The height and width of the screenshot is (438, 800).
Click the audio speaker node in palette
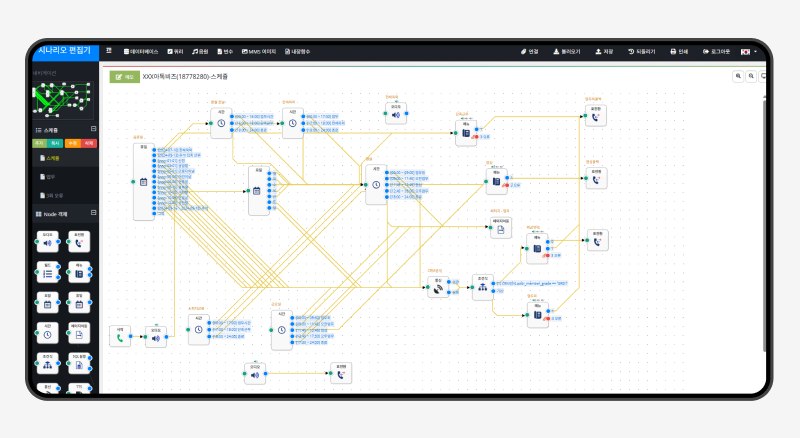pyautogui.click(x=47, y=242)
